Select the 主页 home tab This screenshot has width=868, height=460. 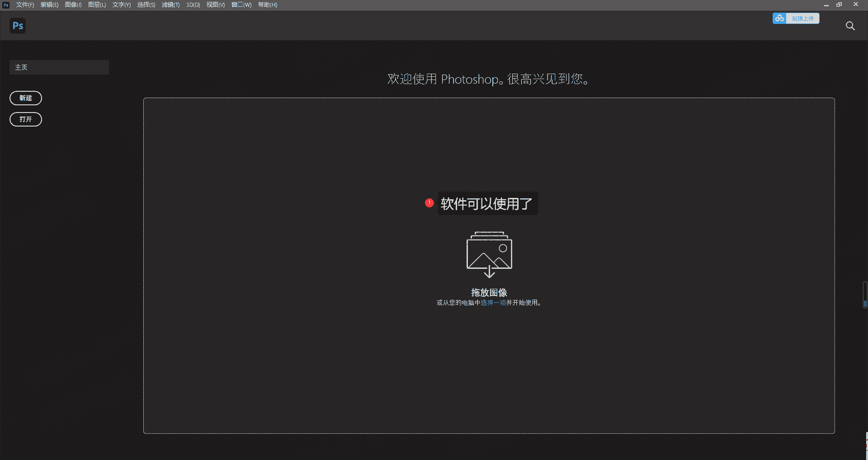(x=59, y=67)
